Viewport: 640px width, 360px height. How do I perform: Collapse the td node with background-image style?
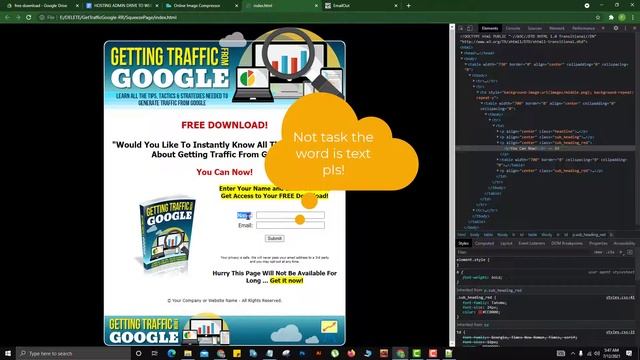coord(478,92)
